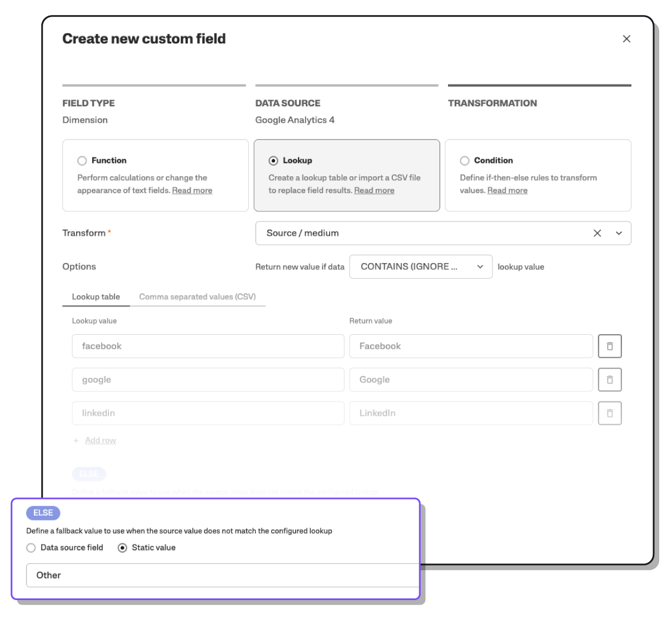Image resolution: width=667 pixels, height=644 pixels.
Task: Open Read more link under Function
Action: pyautogui.click(x=192, y=191)
